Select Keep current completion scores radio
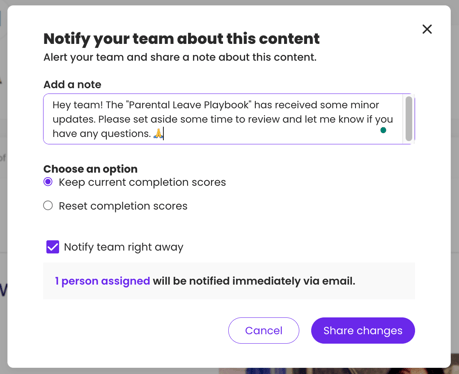The width and height of the screenshot is (459, 374). 48,182
